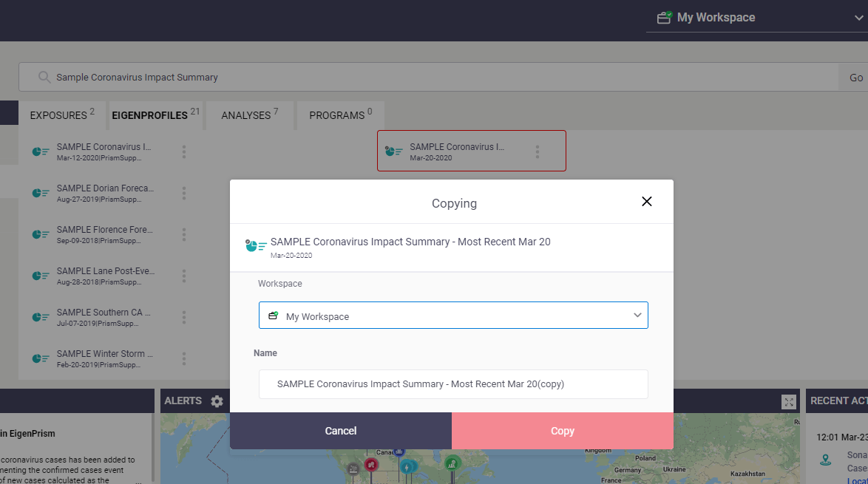Image resolution: width=868 pixels, height=484 pixels.
Task: Expand the map to full screen
Action: (788, 402)
